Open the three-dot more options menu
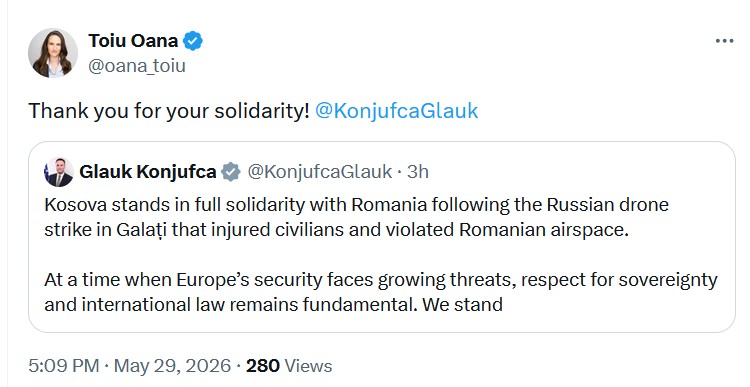750x387 pixels. click(x=724, y=41)
